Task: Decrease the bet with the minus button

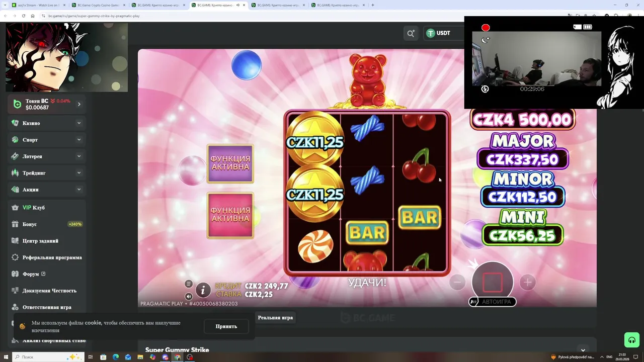Action: pos(457,283)
